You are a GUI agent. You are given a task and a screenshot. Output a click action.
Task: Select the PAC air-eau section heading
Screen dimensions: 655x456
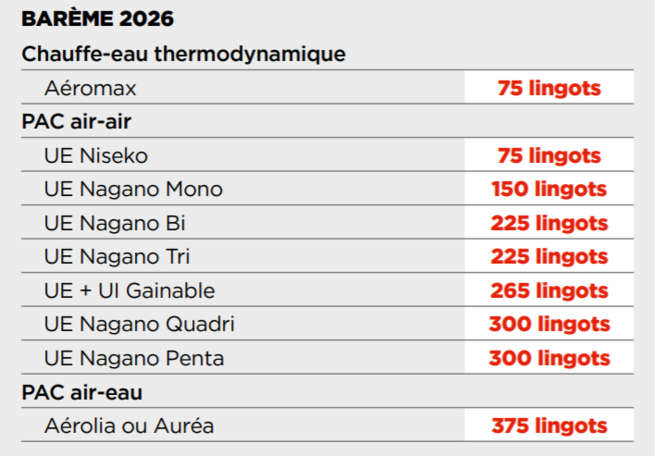click(x=81, y=392)
